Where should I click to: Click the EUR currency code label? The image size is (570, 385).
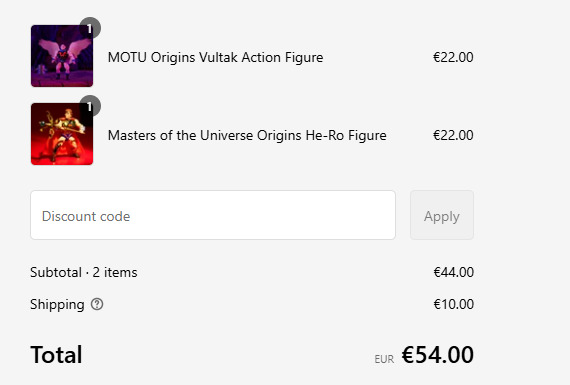coord(384,359)
